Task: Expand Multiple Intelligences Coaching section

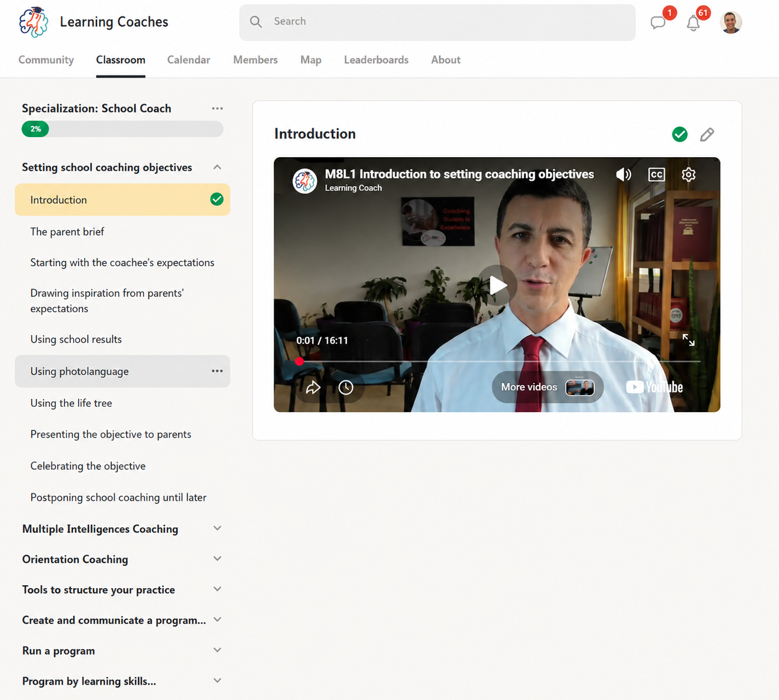Action: tap(217, 528)
